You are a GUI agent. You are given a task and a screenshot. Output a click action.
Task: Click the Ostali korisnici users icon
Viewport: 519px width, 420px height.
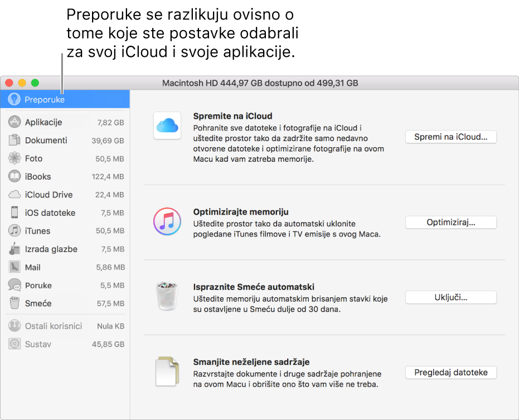tap(14, 326)
